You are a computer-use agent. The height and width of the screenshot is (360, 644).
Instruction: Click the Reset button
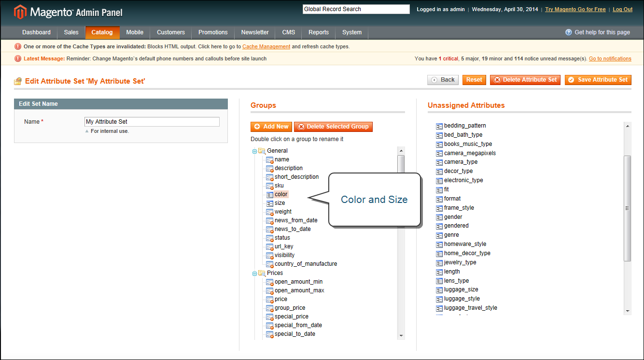point(474,80)
